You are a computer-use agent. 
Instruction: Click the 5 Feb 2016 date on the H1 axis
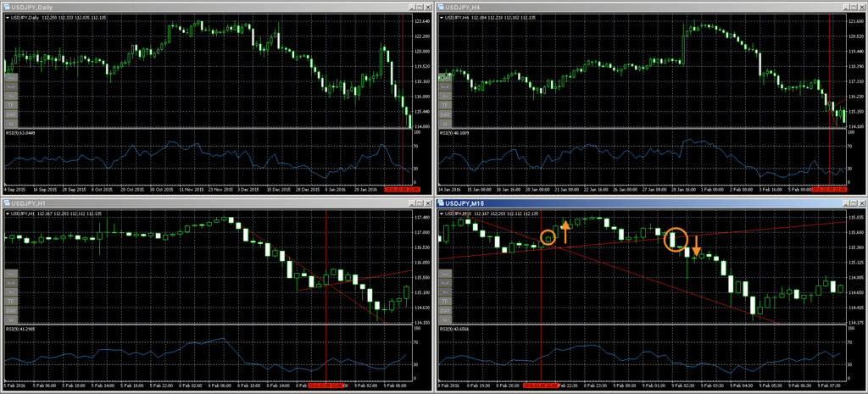(x=14, y=385)
